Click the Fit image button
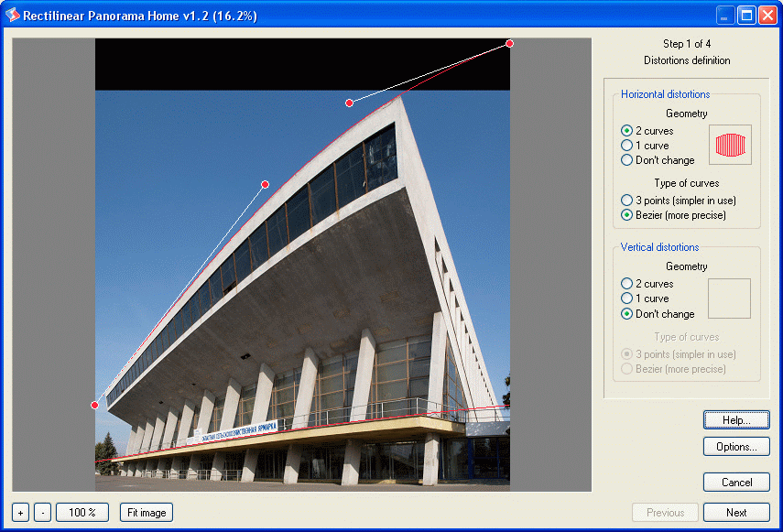This screenshot has width=783, height=532. [147, 513]
